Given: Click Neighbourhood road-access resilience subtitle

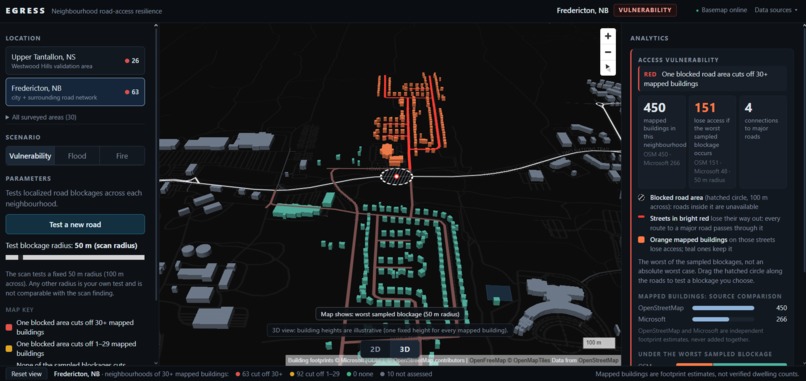Looking at the screenshot, I should coord(106,11).
